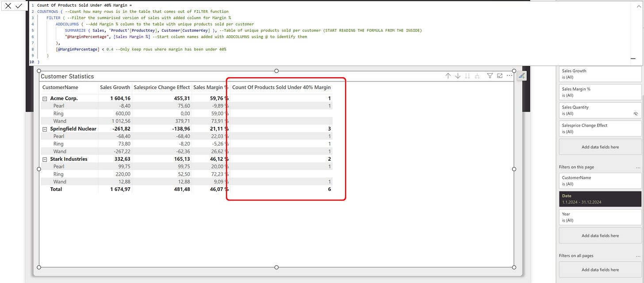Sort by the Sales Margin % column header
Image resolution: width=644 pixels, height=283 pixels.
211,87
